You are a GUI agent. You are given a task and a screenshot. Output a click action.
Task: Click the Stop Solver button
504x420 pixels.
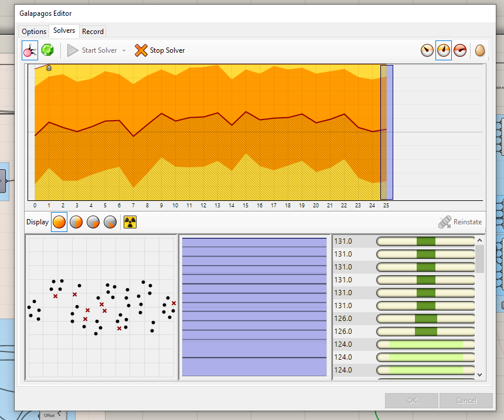pyautogui.click(x=159, y=50)
